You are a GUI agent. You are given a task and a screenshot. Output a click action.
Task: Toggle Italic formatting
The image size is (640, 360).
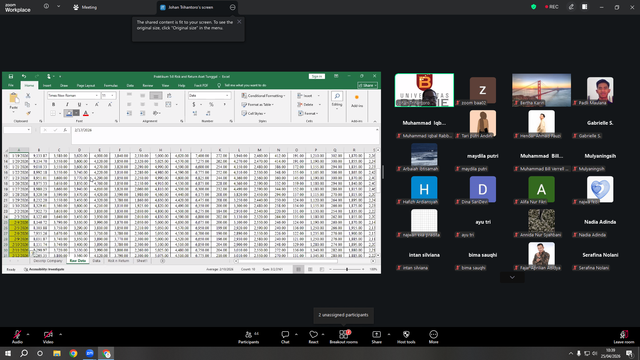tap(67, 104)
